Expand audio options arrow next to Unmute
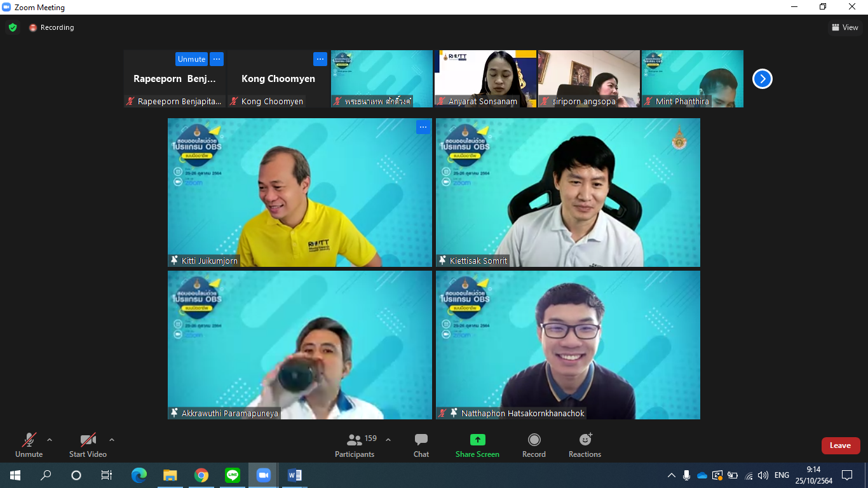 50,439
